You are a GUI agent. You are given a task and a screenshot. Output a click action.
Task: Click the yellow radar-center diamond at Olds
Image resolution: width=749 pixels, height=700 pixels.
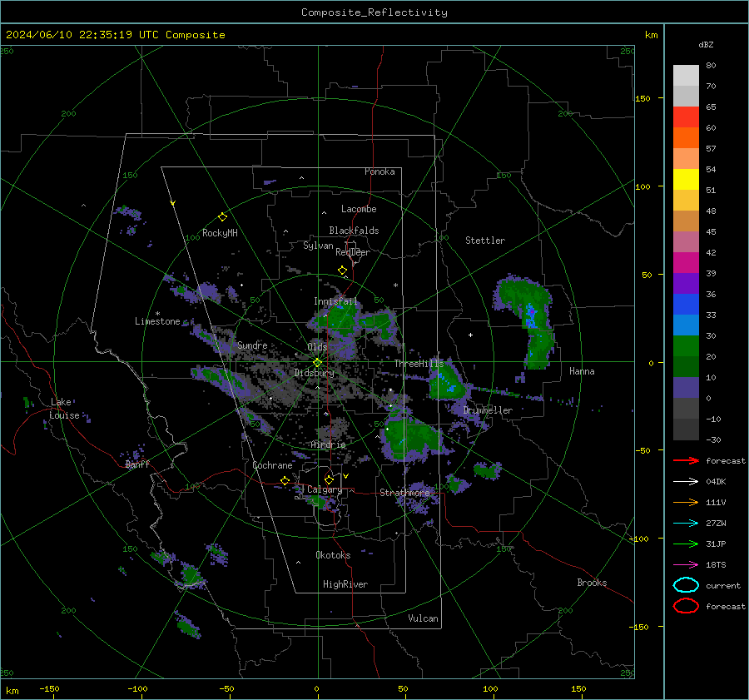click(x=317, y=363)
